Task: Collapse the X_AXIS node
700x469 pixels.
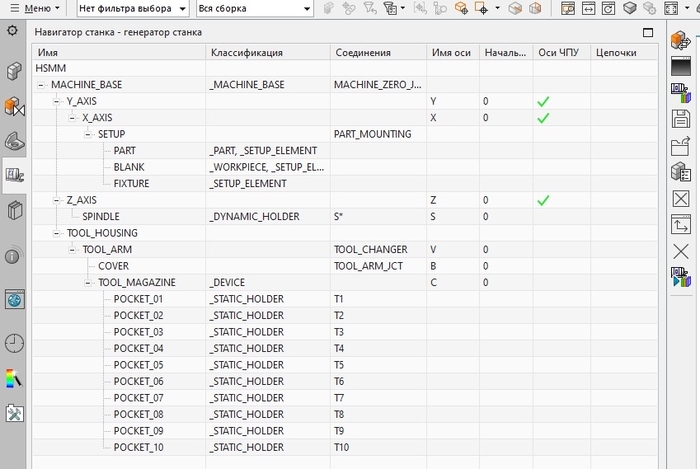Action: pos(72,118)
